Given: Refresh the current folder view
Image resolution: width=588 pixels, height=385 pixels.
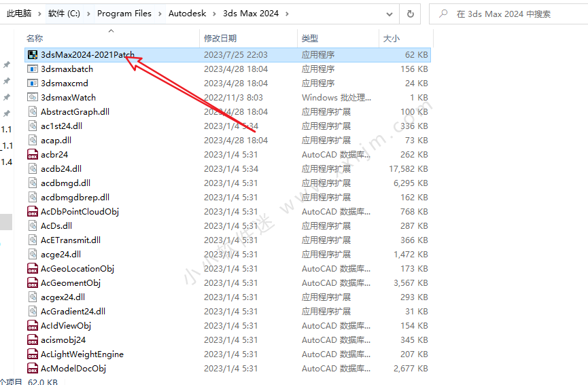Looking at the screenshot, I should (411, 14).
